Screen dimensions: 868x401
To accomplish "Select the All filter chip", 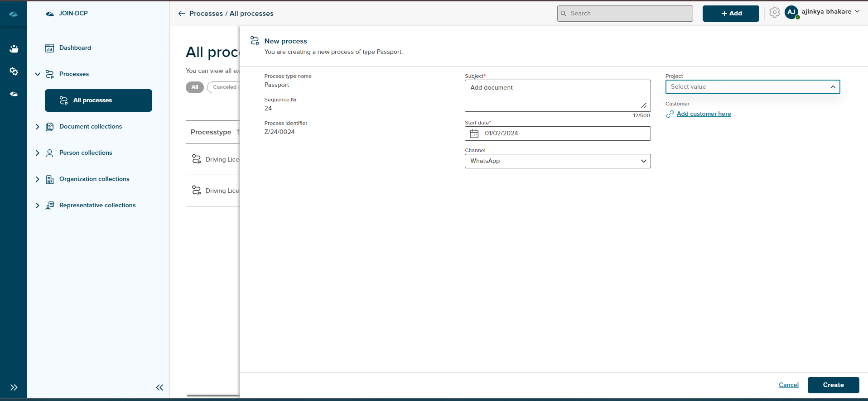I will point(195,87).
